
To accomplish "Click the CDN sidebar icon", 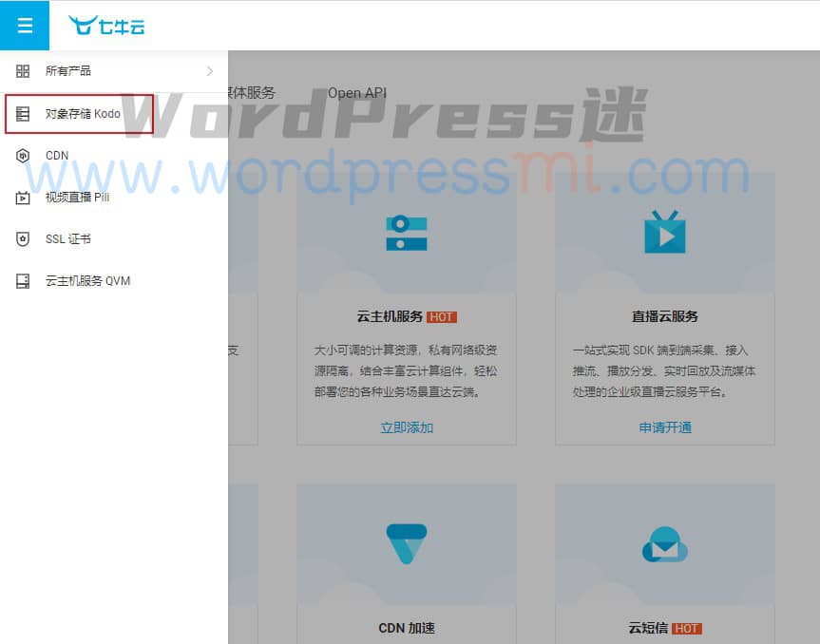I will coord(21,155).
